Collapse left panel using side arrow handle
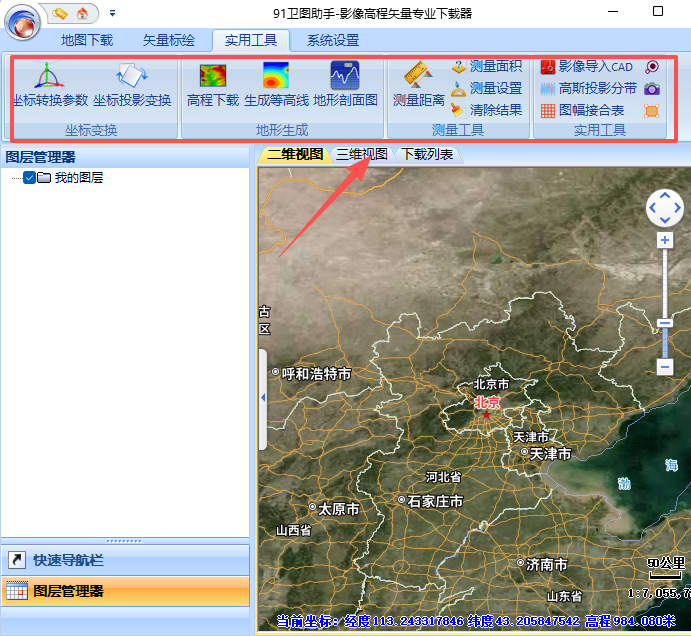The width and height of the screenshot is (691, 636). point(263,398)
